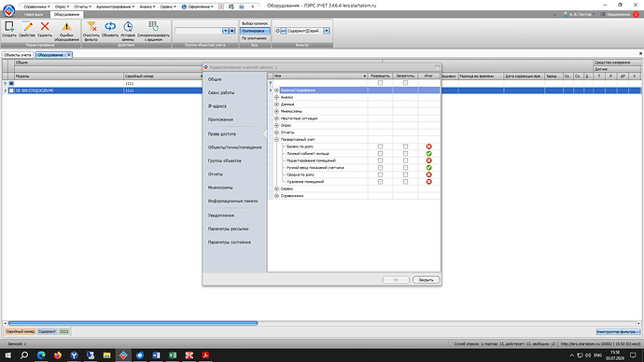Screen dimensions: 644x362
Task: Click the Закрыть button in dialog
Action: 426,280
